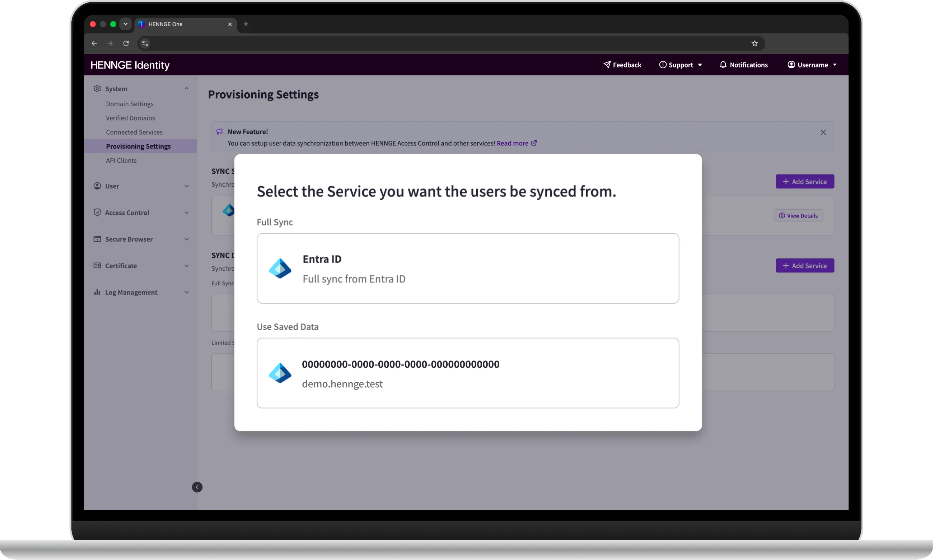Open a new browser tab
This screenshot has height=560, width=934.
tap(246, 24)
